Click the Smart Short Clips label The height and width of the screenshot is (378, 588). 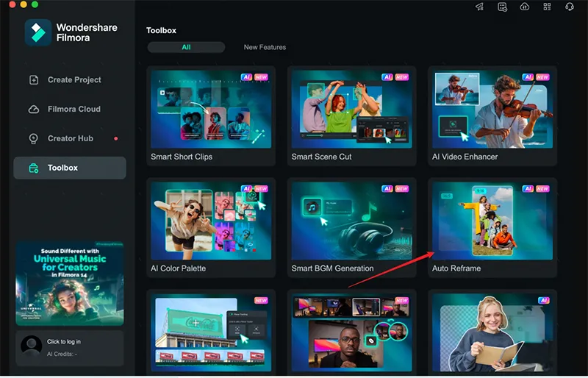[182, 157]
